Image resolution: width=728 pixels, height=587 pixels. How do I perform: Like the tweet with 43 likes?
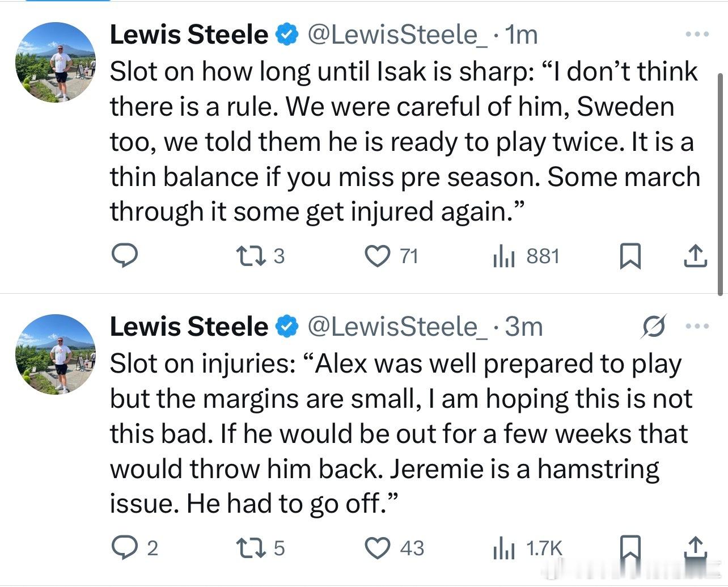[x=376, y=548]
